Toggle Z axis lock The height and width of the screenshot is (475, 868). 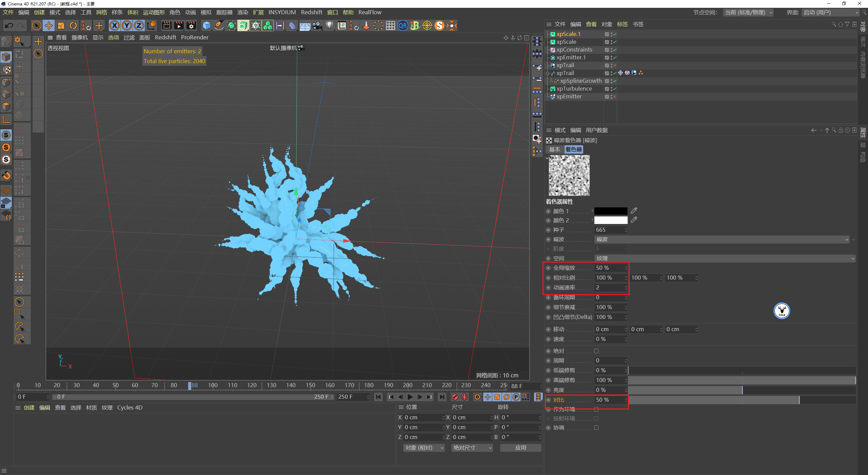pos(139,25)
